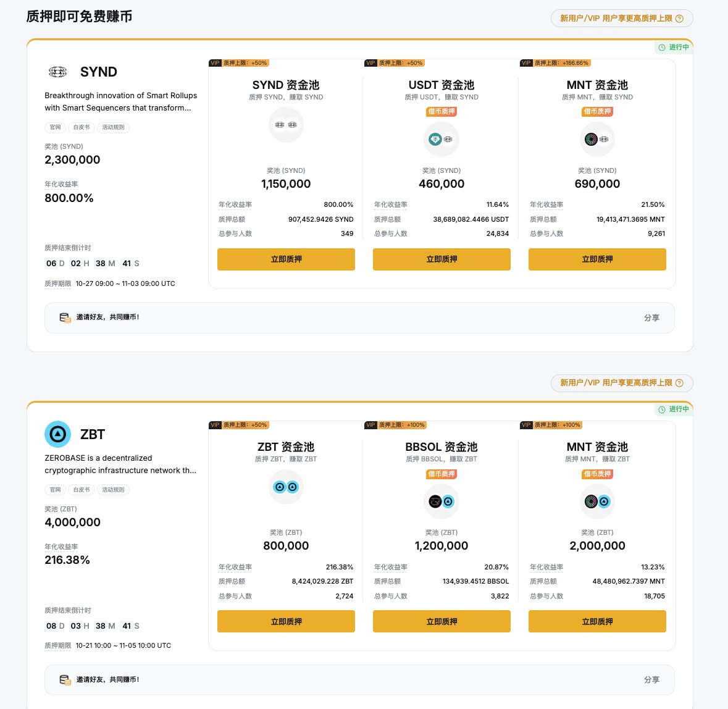
Task: Click the ZBT project logo icon
Action: [57, 434]
